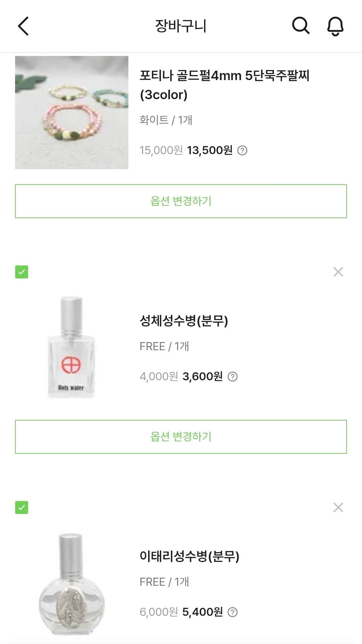Remove 성체성수병(분무) with X icon
Image resolution: width=362 pixels, height=644 pixels.
(338, 272)
